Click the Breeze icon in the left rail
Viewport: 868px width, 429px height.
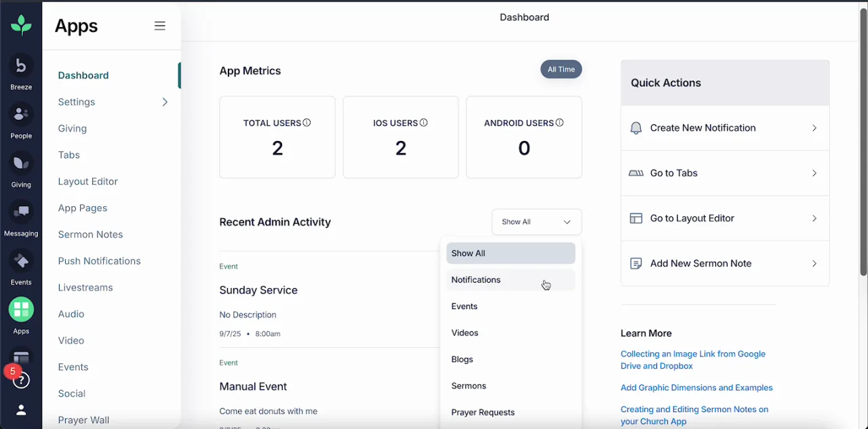21,66
